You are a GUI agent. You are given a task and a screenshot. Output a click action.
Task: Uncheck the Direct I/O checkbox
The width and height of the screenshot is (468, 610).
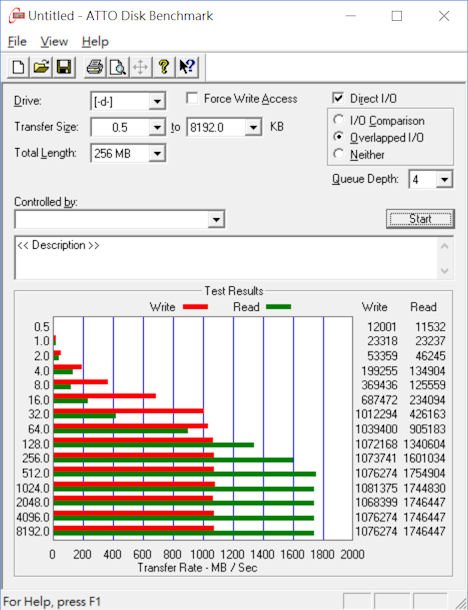coord(338,98)
